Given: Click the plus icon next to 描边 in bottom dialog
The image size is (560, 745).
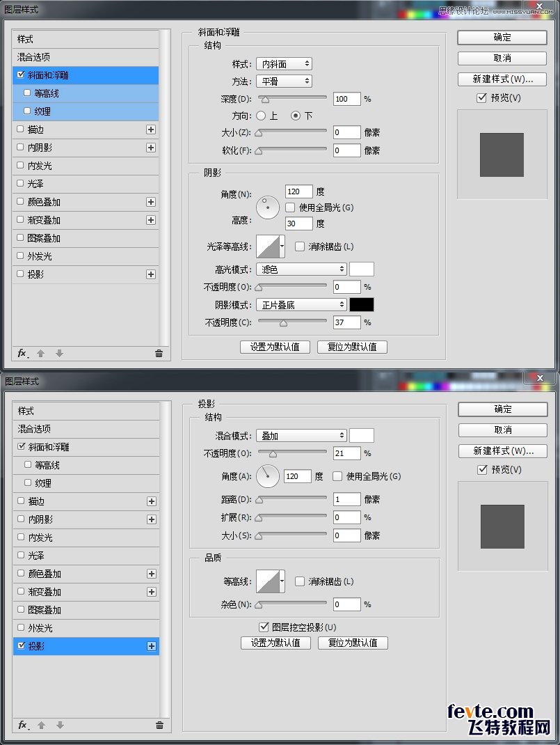Looking at the screenshot, I should click(x=152, y=501).
